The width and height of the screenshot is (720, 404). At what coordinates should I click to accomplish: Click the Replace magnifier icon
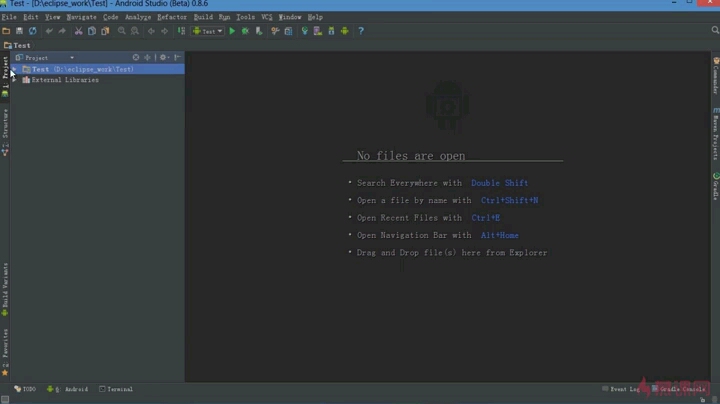135,31
